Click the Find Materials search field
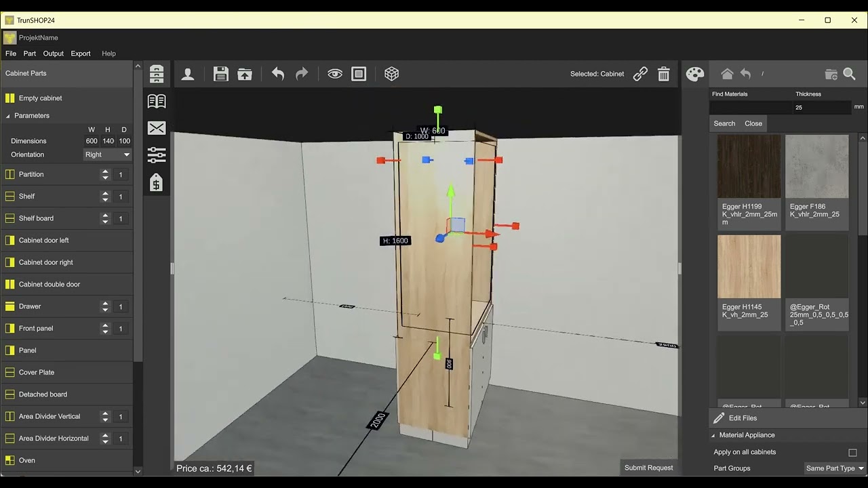The width and height of the screenshot is (868, 488). pyautogui.click(x=751, y=107)
